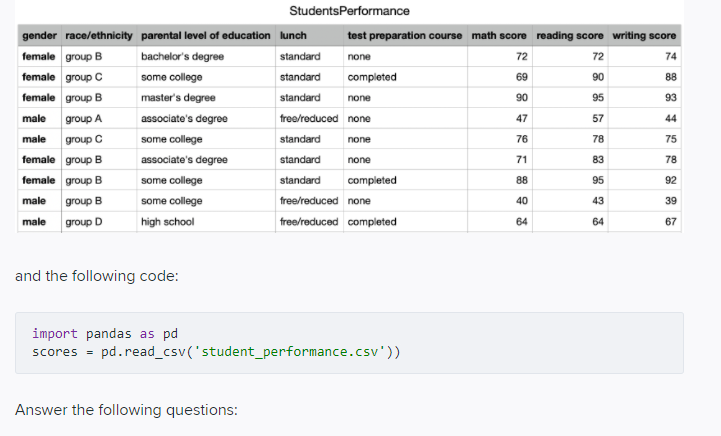Select the 'test preparation course' header

pos(404,36)
